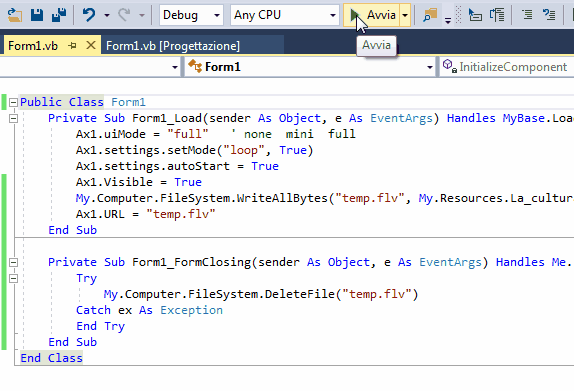
Task: Click the Form1 class name in code
Action: tap(128, 102)
